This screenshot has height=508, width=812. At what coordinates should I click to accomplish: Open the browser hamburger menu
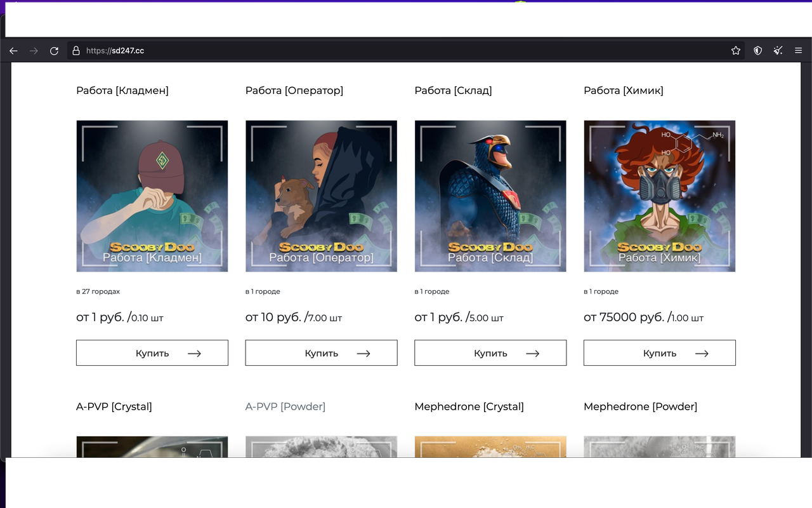point(798,51)
